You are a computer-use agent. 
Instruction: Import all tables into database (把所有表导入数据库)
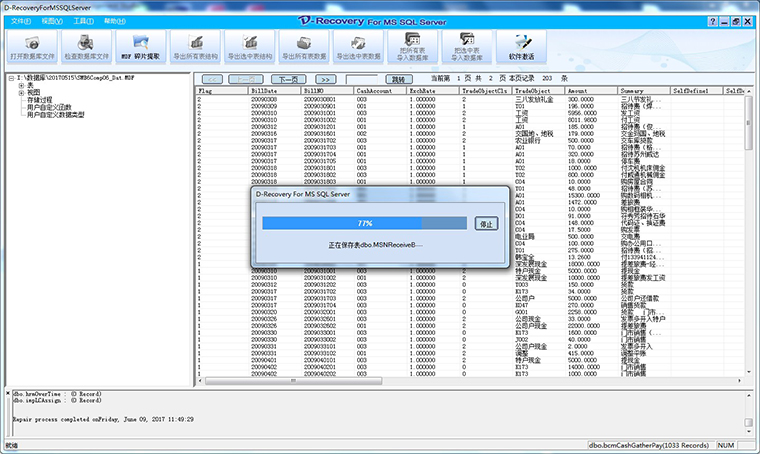[x=412, y=47]
